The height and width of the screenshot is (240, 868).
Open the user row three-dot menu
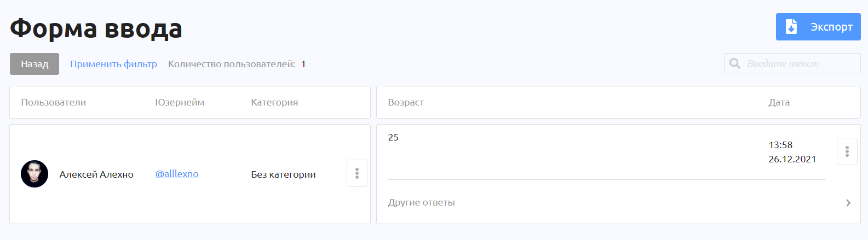click(357, 173)
